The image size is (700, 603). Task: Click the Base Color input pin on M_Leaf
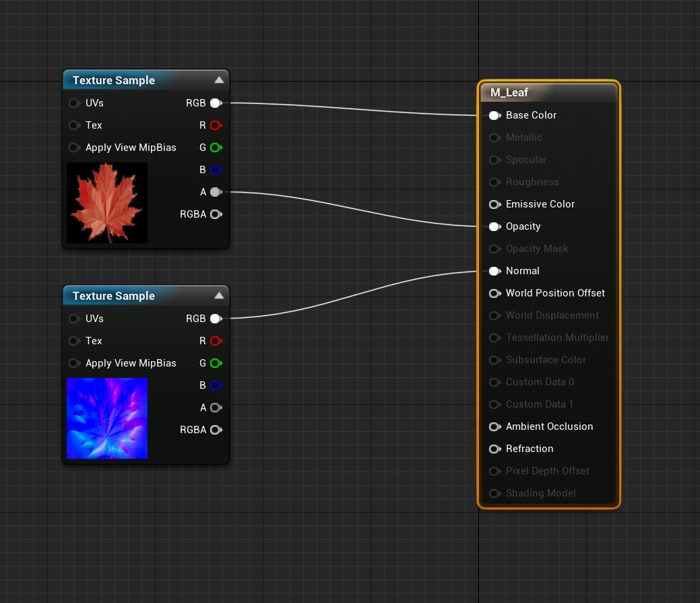click(495, 115)
